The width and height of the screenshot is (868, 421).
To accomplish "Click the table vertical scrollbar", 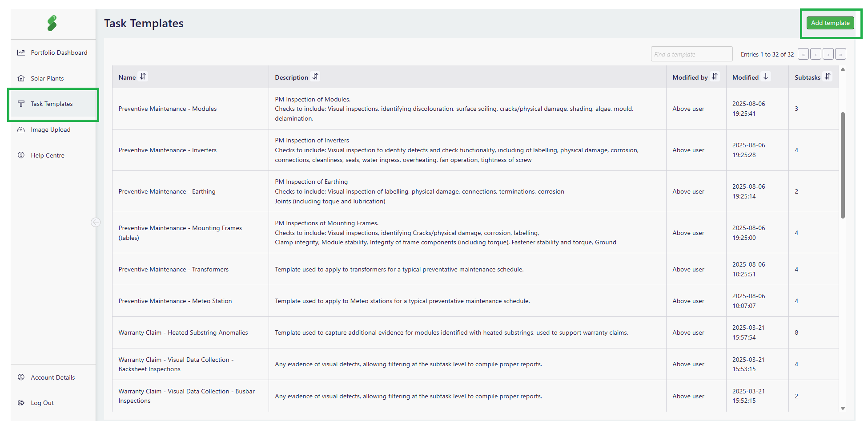I will click(843, 165).
